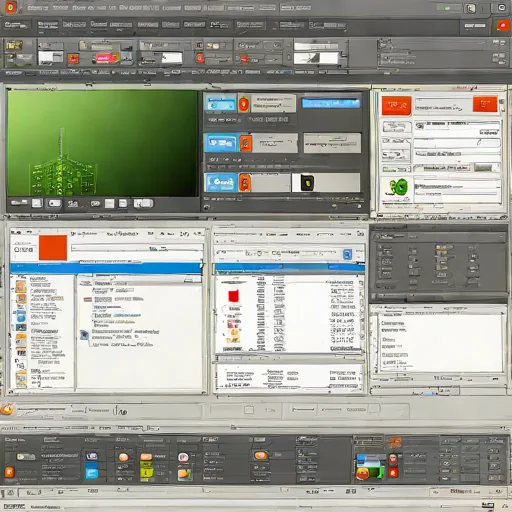Click the vertical scrollbar of the lower-middle list

click(361, 313)
